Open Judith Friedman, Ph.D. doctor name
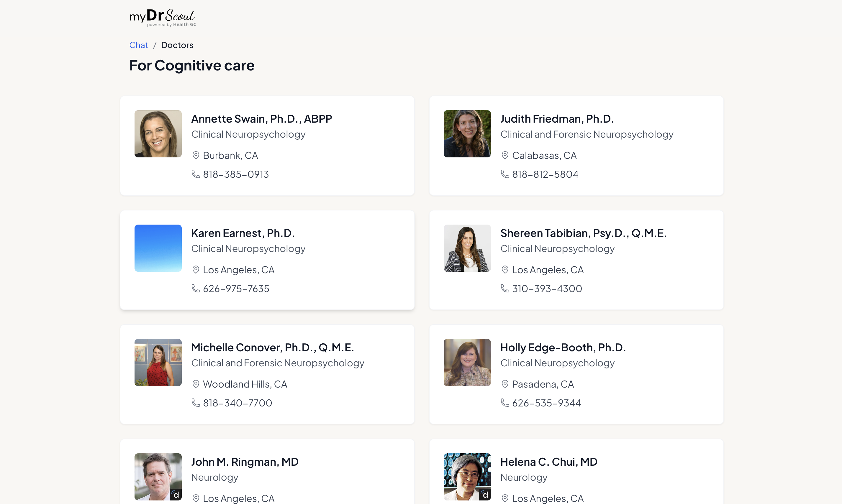Viewport: 842px width, 504px height. pos(557,119)
